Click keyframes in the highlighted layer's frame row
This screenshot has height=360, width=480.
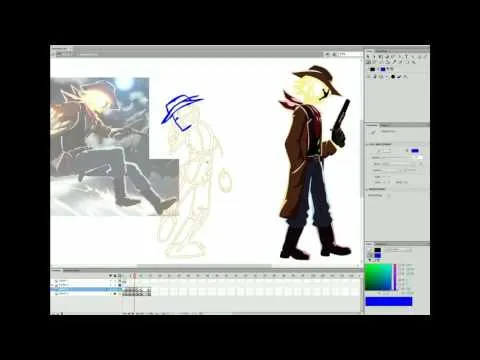(x=137, y=290)
